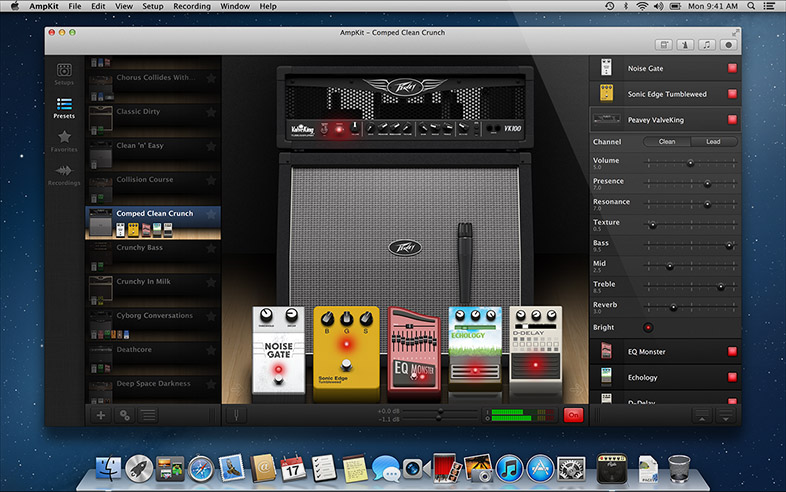The image size is (786, 492).
Task: Click the Noise Gate thumbnail in gear list
Action: [x=606, y=68]
